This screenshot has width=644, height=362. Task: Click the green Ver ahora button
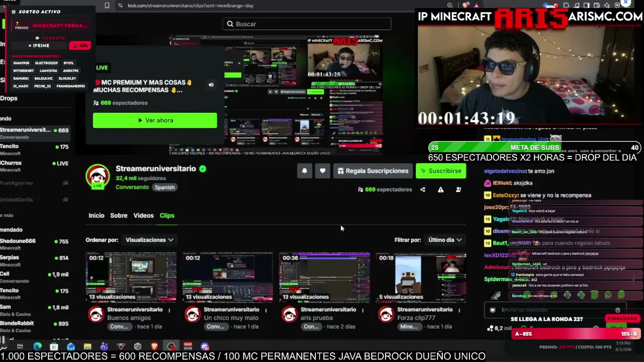pyautogui.click(x=155, y=120)
